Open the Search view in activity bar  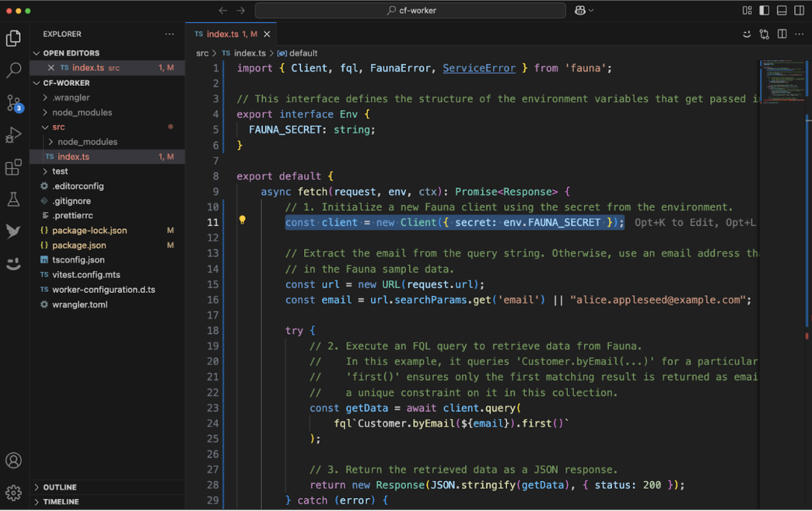point(13,70)
